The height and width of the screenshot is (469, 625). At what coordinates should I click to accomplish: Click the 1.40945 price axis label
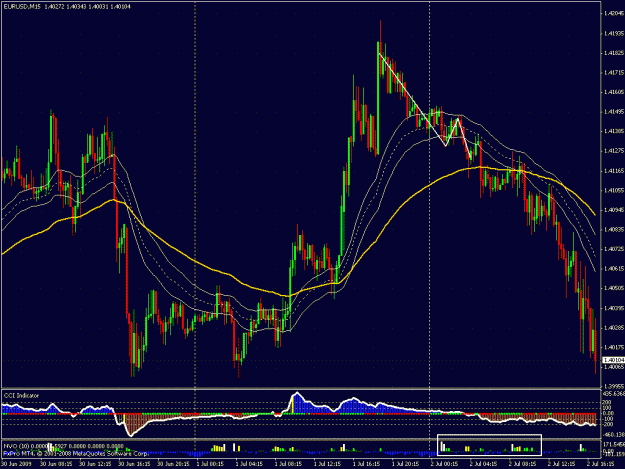[x=614, y=210]
